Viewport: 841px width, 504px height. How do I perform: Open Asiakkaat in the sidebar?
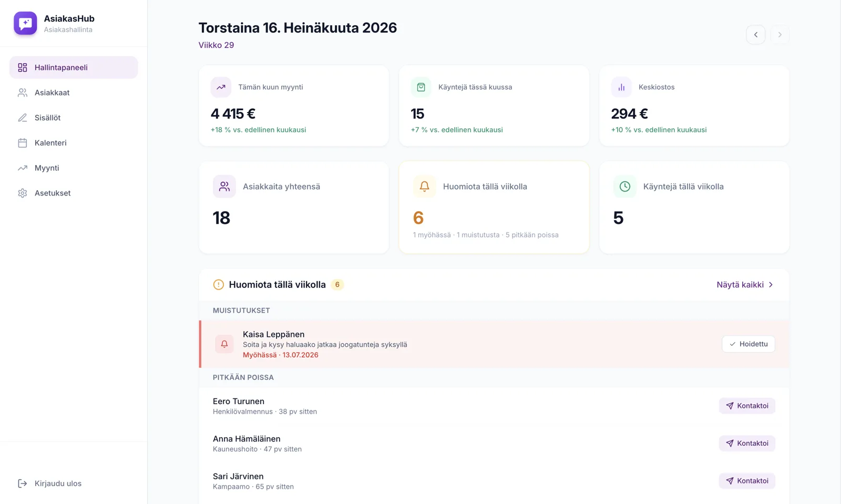(74, 92)
